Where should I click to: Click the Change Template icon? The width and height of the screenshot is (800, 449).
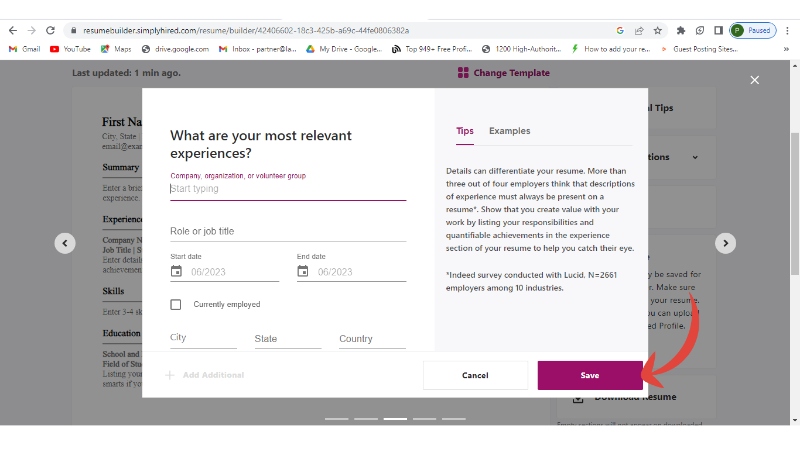pyautogui.click(x=463, y=73)
